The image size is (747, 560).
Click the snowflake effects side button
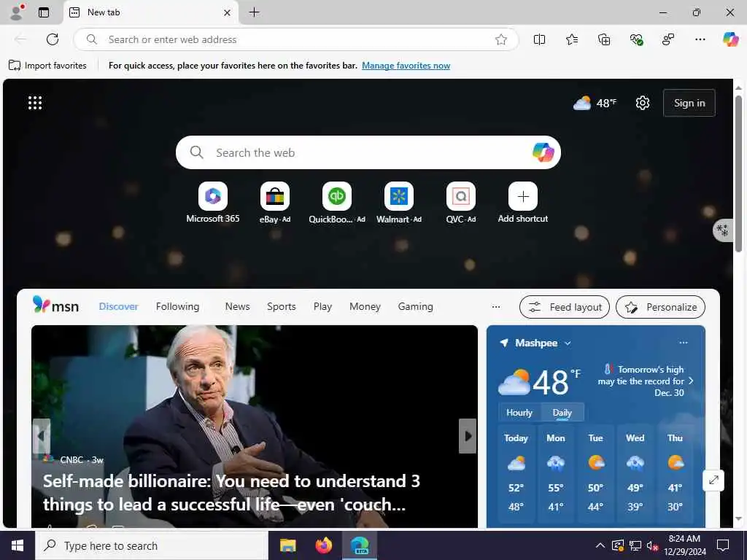click(x=722, y=230)
